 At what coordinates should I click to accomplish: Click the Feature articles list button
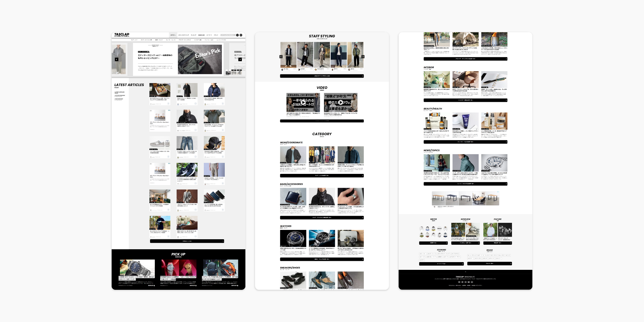[x=497, y=243]
